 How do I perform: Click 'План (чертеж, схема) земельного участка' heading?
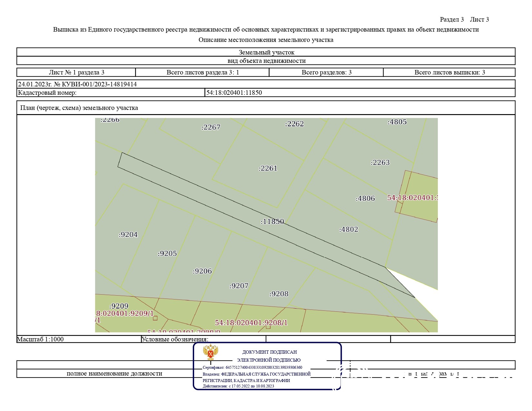click(79, 108)
